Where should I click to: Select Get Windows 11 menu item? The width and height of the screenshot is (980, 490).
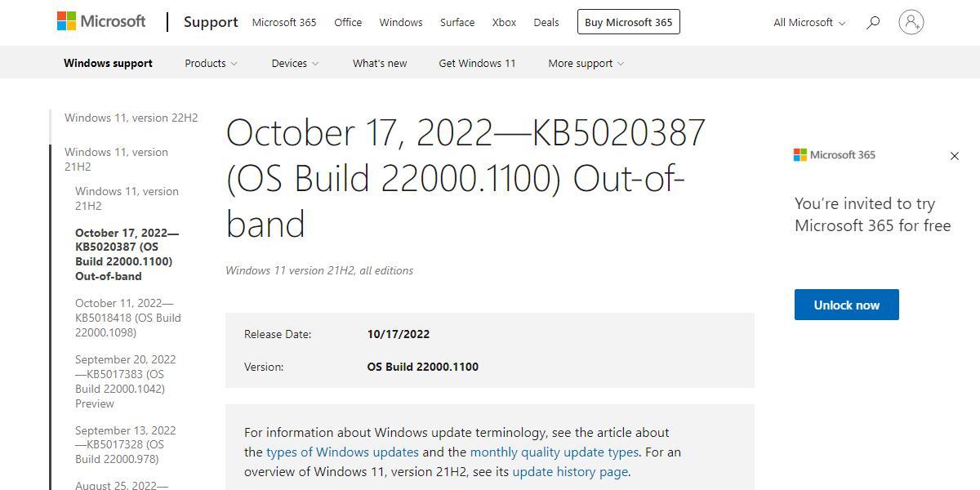tap(477, 63)
